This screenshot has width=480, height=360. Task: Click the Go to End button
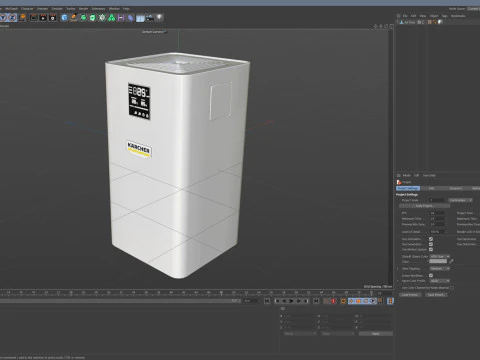(x=316, y=301)
